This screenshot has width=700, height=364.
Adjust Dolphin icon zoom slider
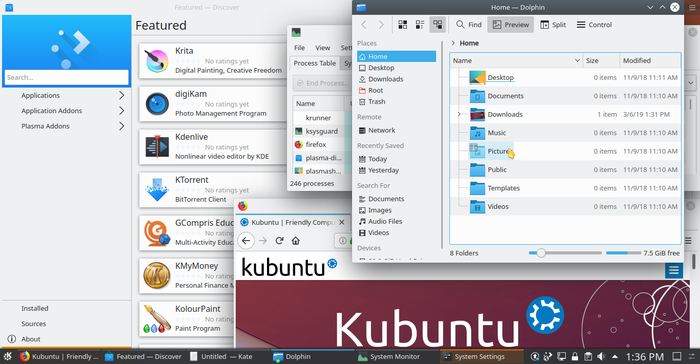(541, 253)
